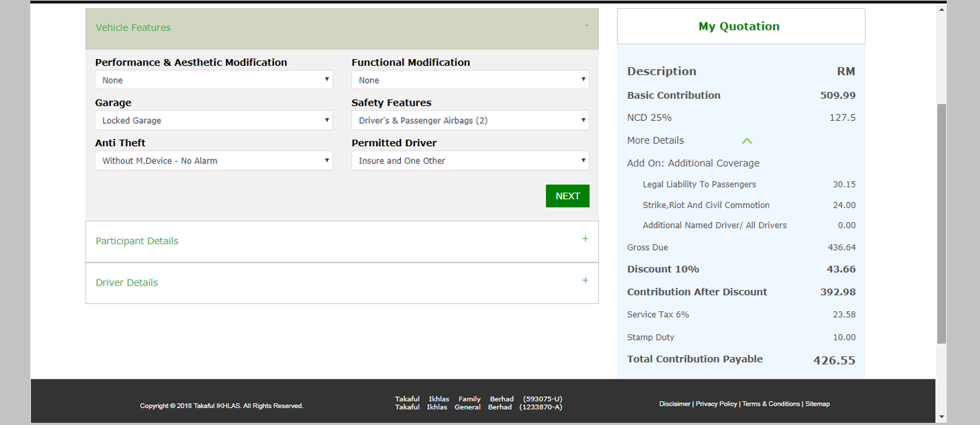Viewport: 980px width, 425px height.
Task: Click the minus icon on Vehicle Features
Action: click(x=586, y=26)
